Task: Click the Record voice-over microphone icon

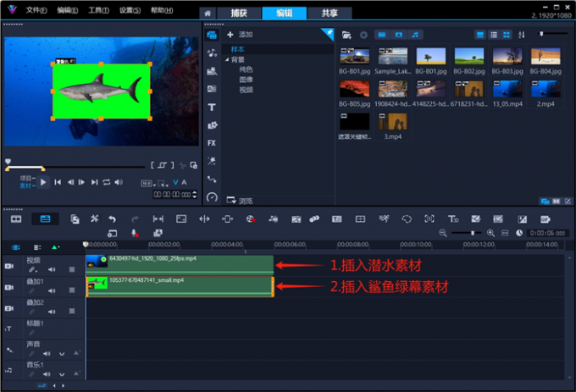Action: pos(135,233)
